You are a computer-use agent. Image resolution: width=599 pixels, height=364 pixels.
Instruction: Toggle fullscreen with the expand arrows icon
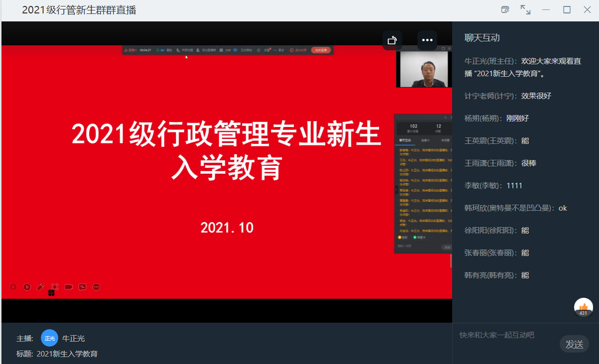525,9
